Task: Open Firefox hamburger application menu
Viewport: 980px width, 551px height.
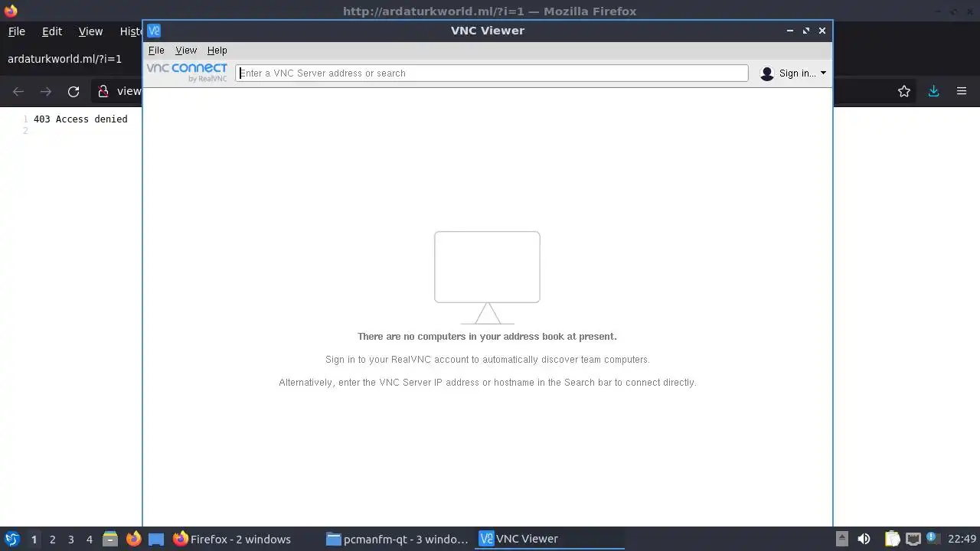Action: pyautogui.click(x=962, y=91)
